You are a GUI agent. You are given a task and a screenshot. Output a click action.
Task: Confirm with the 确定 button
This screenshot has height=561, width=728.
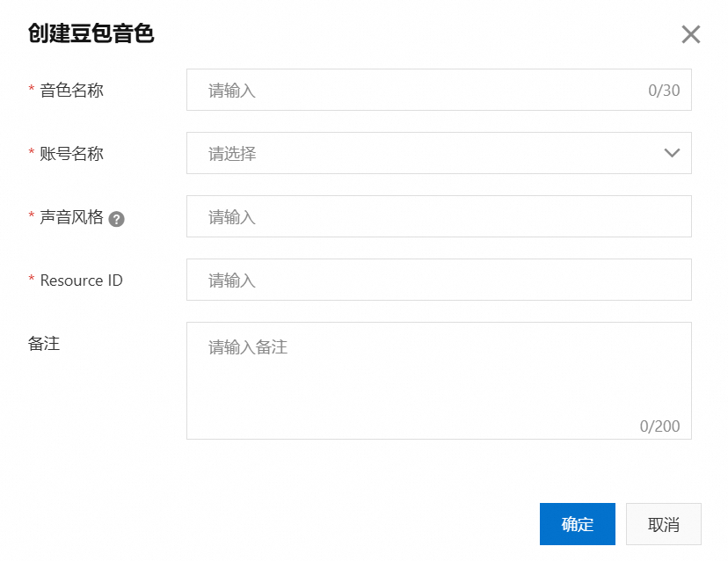point(577,524)
